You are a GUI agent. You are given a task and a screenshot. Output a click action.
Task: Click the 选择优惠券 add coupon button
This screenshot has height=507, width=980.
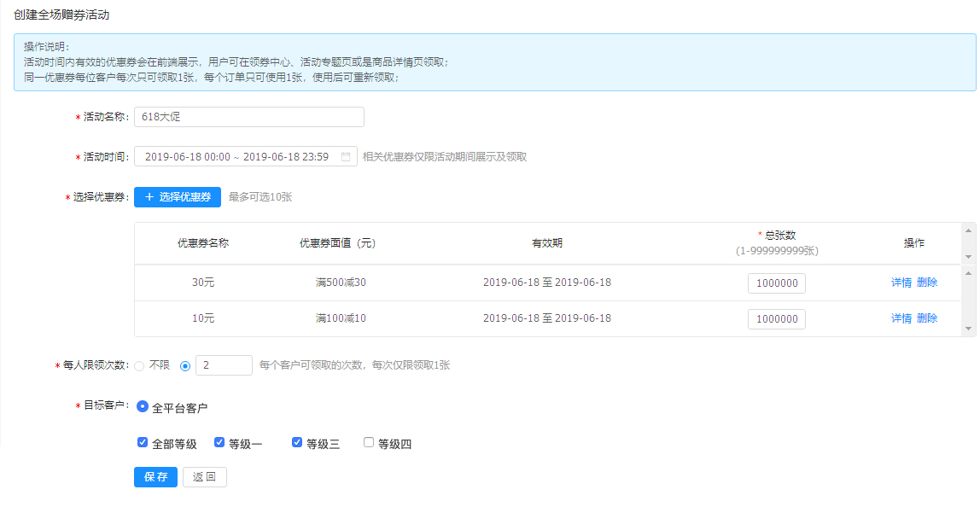coord(178,197)
